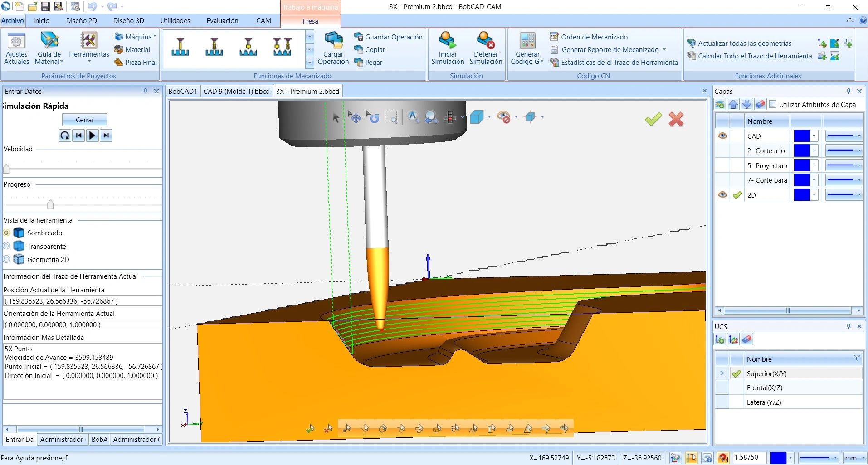868x465 pixels.
Task: Stop the simulation with Detener Simulación
Action: click(x=485, y=48)
